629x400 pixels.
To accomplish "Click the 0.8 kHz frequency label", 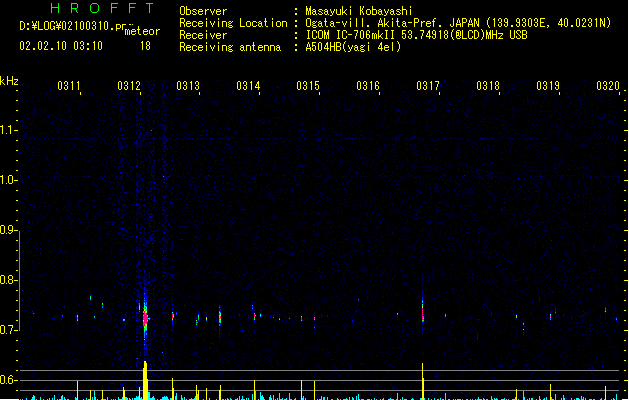I will [x=8, y=280].
